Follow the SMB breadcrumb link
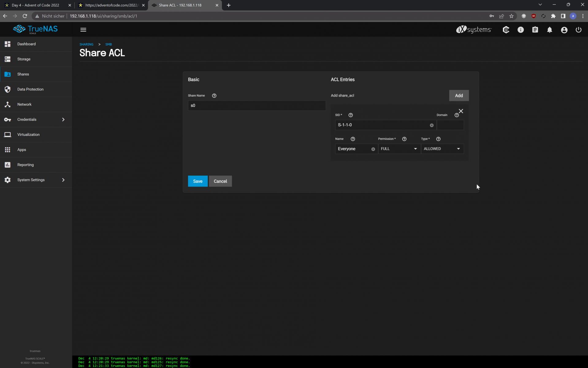The width and height of the screenshot is (588, 368). (109, 44)
